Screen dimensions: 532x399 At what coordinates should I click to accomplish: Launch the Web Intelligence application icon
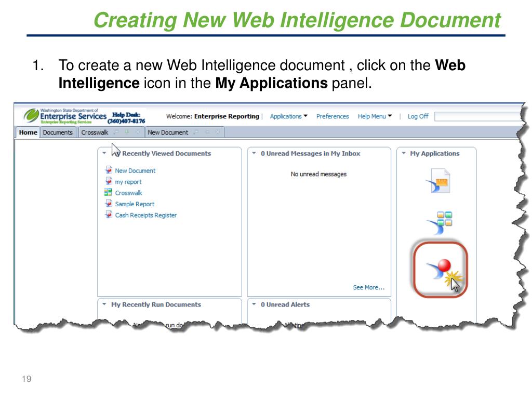440,270
